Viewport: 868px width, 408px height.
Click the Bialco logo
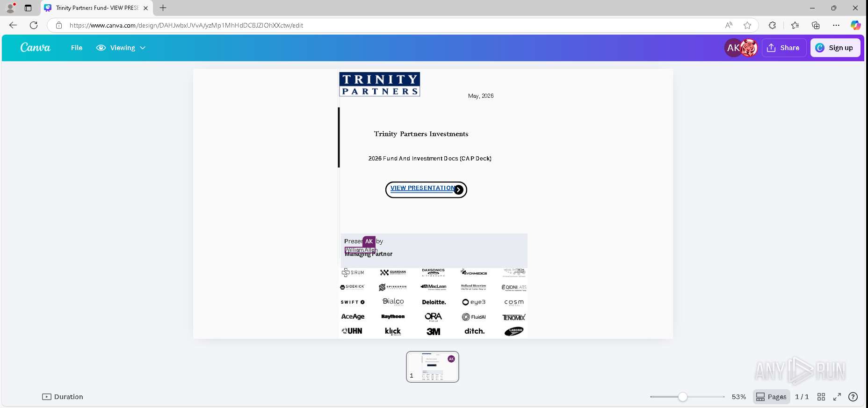tap(393, 302)
